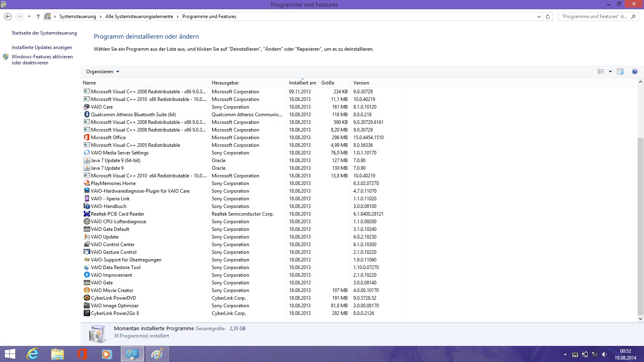644x362 pixels.
Task: Click the CyberLink Power2Go 8 icon
Action: [x=87, y=313]
